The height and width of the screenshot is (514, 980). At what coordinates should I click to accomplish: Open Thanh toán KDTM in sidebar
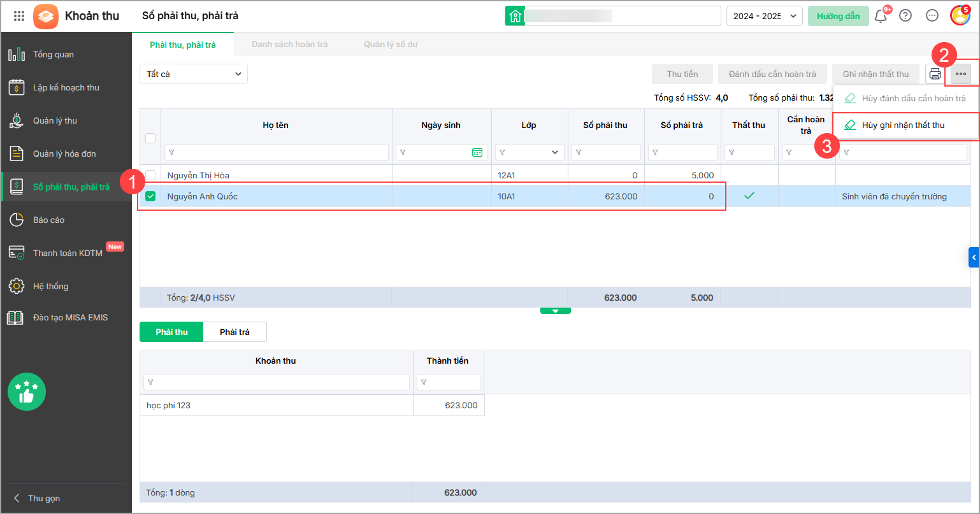click(66, 253)
